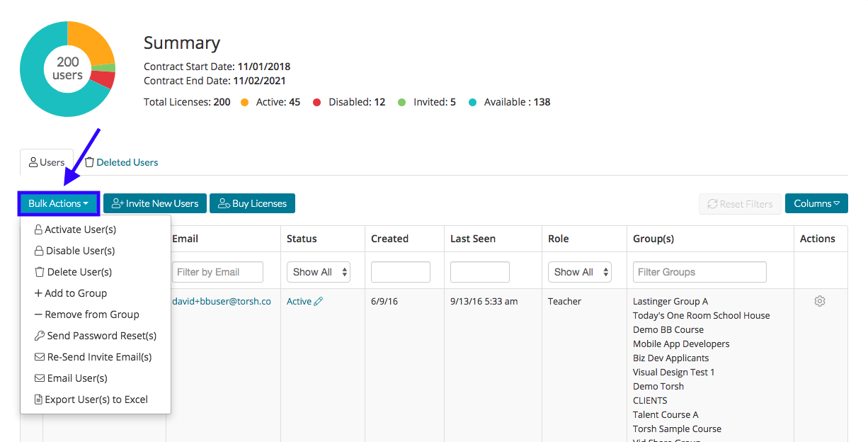868x442 pixels.
Task: Choose Delete User(s) trash option
Action: [74, 272]
